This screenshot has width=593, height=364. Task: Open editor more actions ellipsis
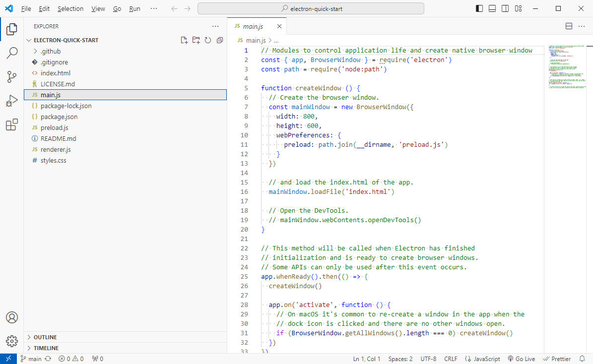pyautogui.click(x=582, y=26)
